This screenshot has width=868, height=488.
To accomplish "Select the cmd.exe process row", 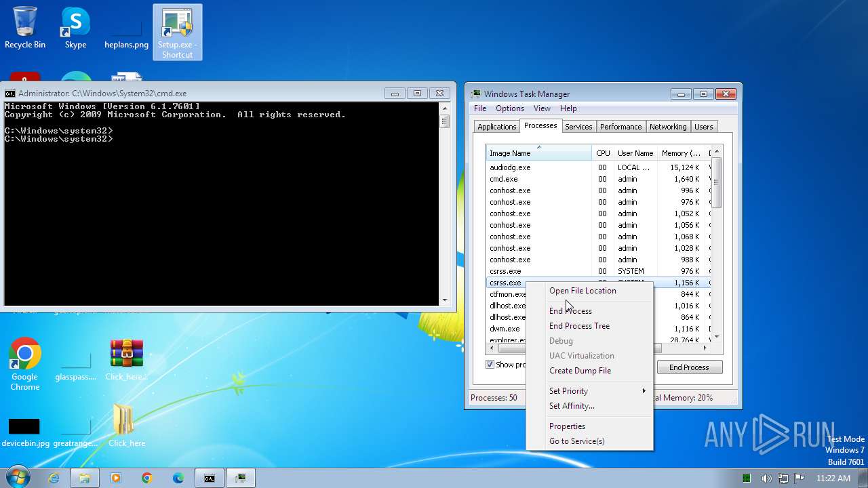I will pos(597,179).
